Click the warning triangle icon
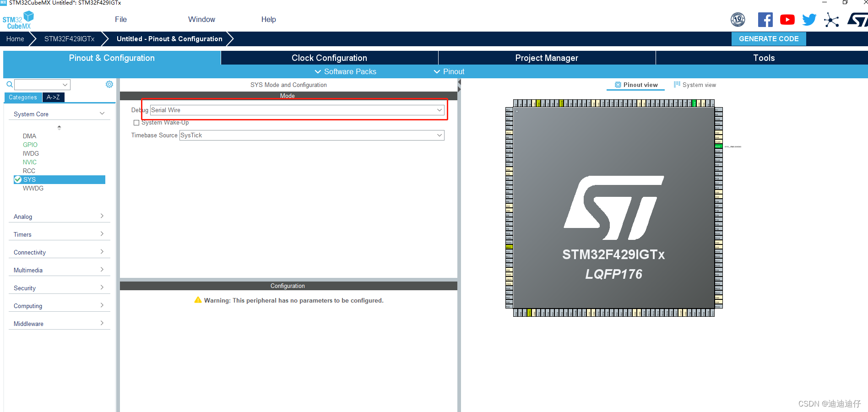 coord(198,300)
